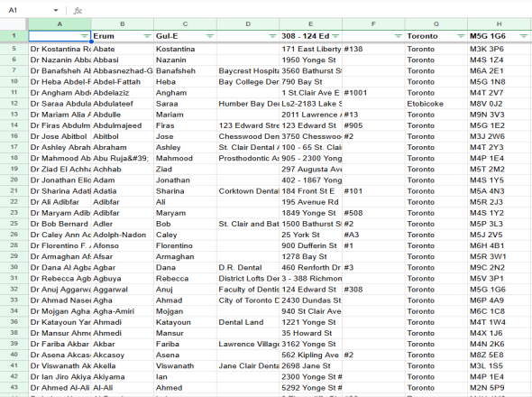Open filter icon in column D header
Viewport: 532px width, 397px height.
click(x=272, y=36)
